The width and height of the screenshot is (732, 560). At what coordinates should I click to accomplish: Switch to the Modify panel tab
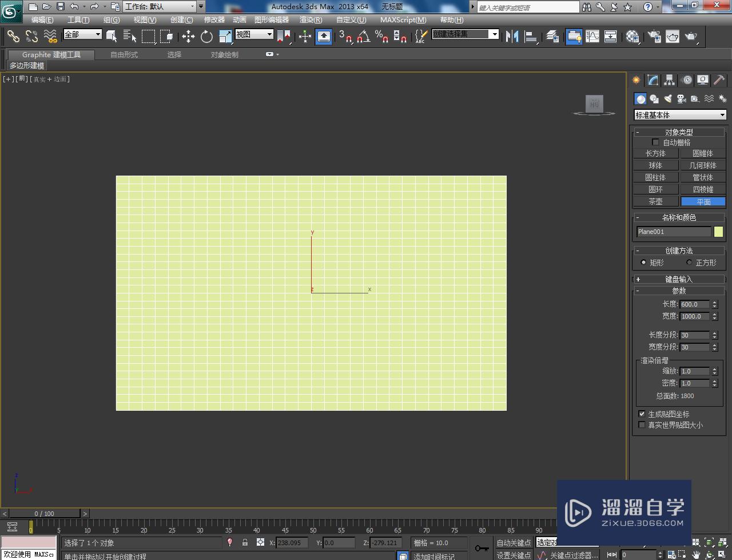click(653, 80)
